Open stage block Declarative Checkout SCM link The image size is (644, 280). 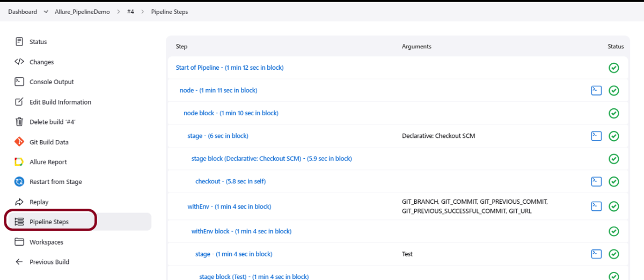[x=272, y=159]
